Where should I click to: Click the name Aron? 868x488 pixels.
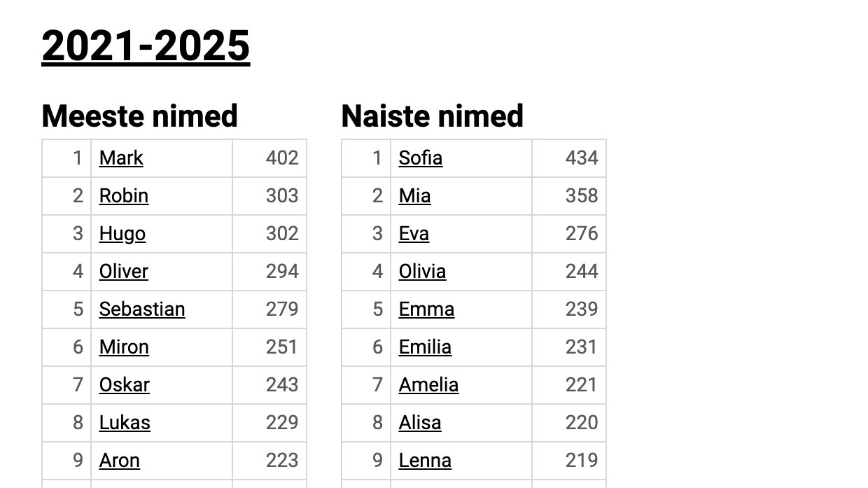point(120,461)
